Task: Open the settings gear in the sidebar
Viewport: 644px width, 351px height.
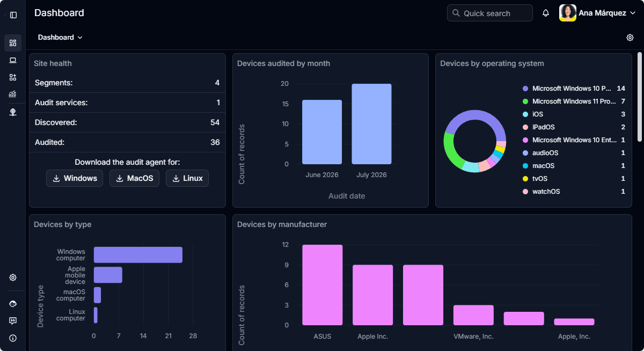Action: click(x=13, y=277)
